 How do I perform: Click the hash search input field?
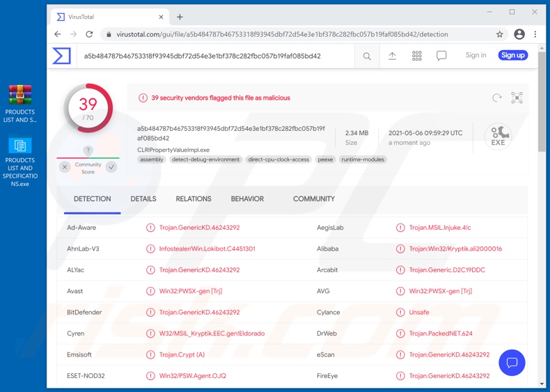point(214,56)
